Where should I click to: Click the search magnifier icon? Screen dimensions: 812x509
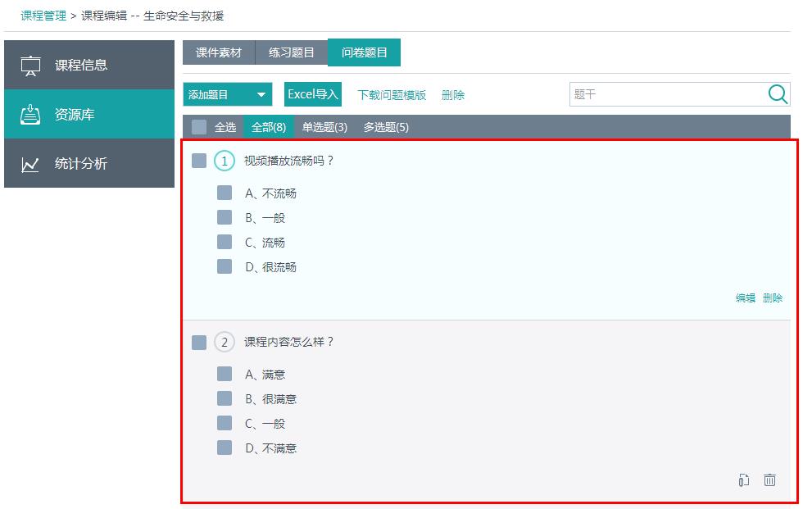coord(778,94)
